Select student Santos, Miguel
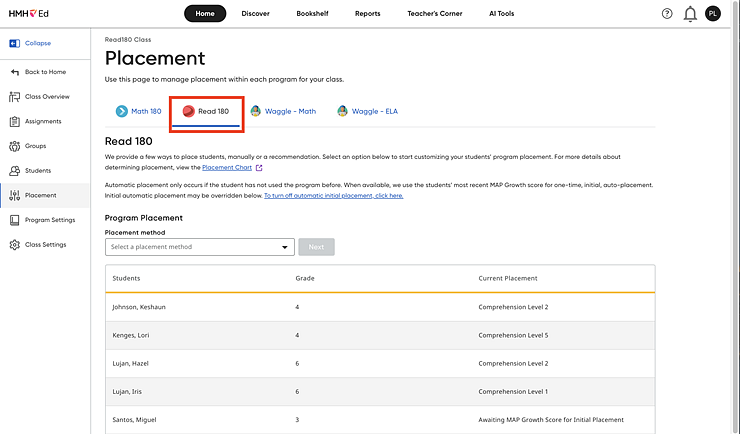Image resolution: width=740 pixels, height=434 pixels. pos(134,420)
